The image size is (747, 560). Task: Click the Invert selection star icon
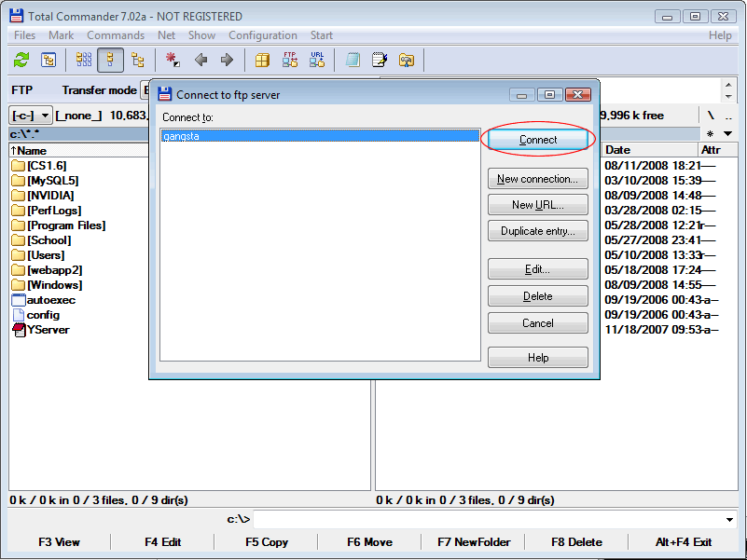(173, 60)
